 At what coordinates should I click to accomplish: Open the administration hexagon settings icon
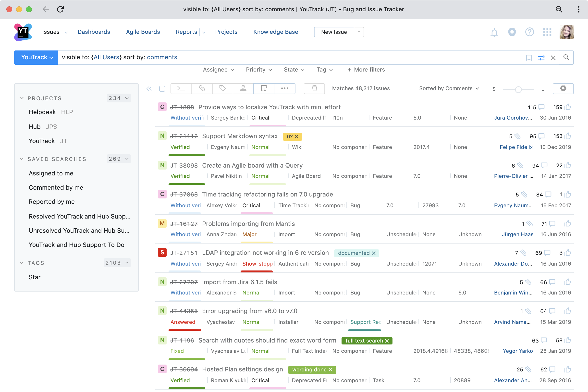512,32
